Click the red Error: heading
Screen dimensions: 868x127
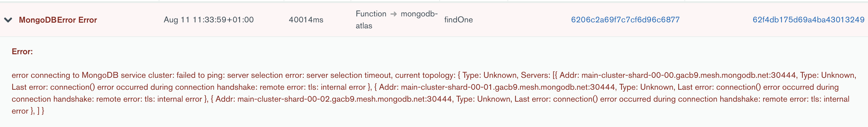22,51
